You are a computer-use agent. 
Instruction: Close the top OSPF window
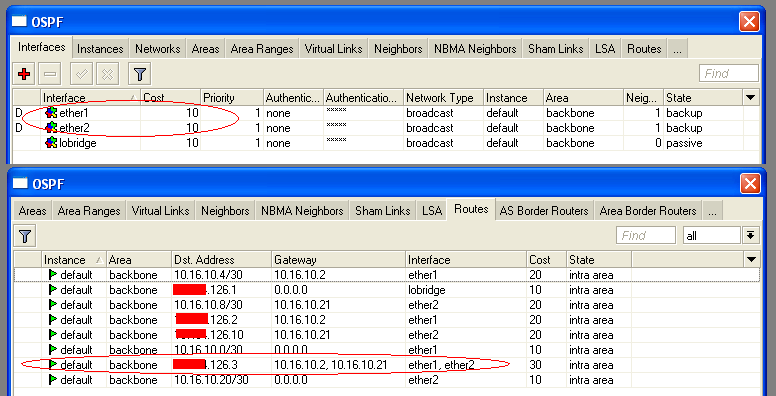click(x=749, y=22)
